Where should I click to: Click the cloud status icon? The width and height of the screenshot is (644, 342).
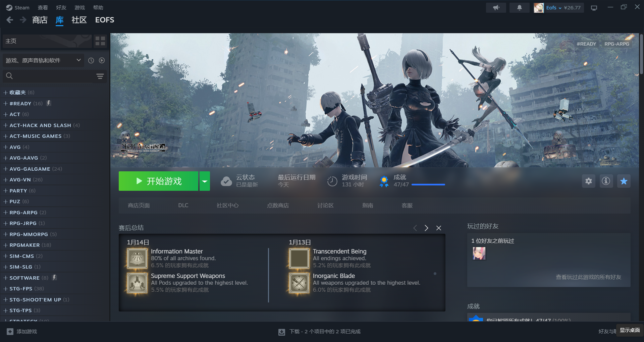pos(226,181)
